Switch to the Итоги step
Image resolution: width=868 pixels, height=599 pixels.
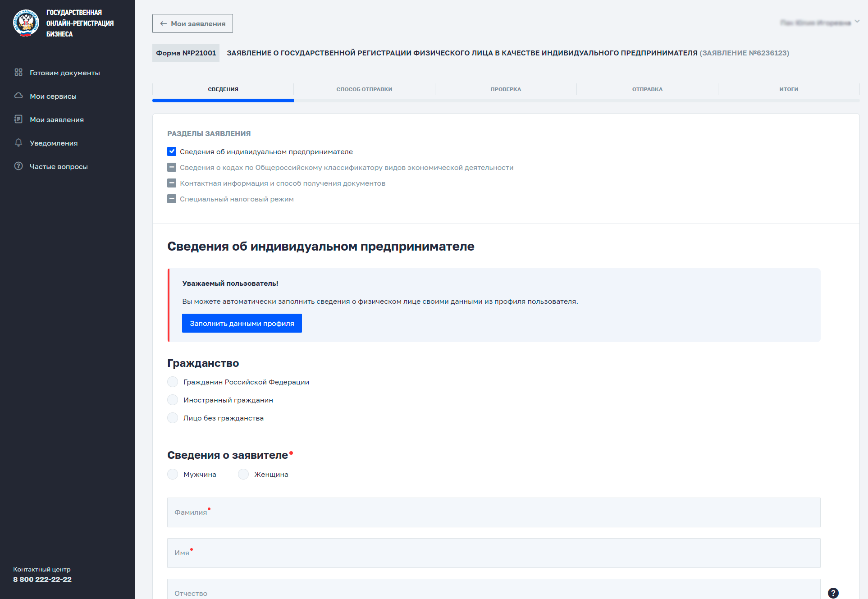[x=789, y=89]
